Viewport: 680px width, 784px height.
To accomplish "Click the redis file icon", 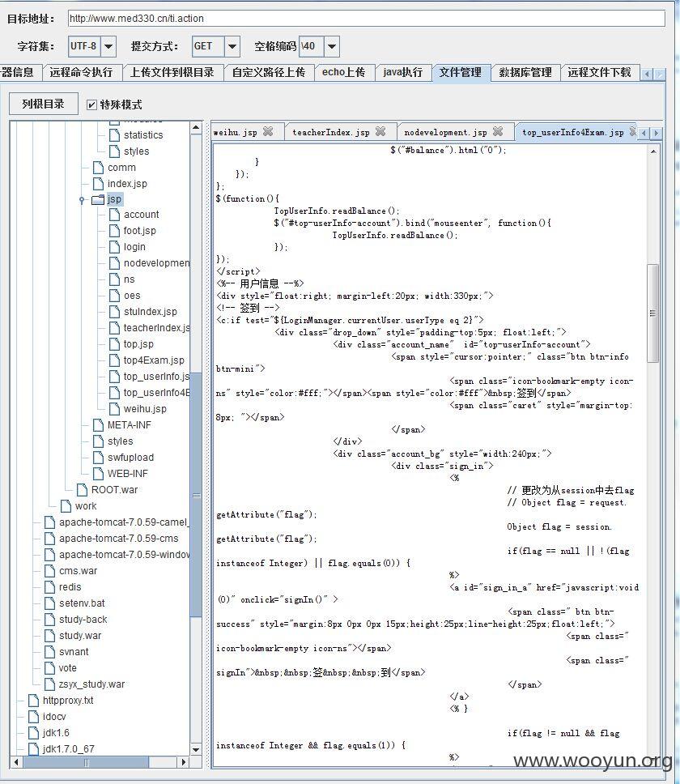I will click(50, 587).
